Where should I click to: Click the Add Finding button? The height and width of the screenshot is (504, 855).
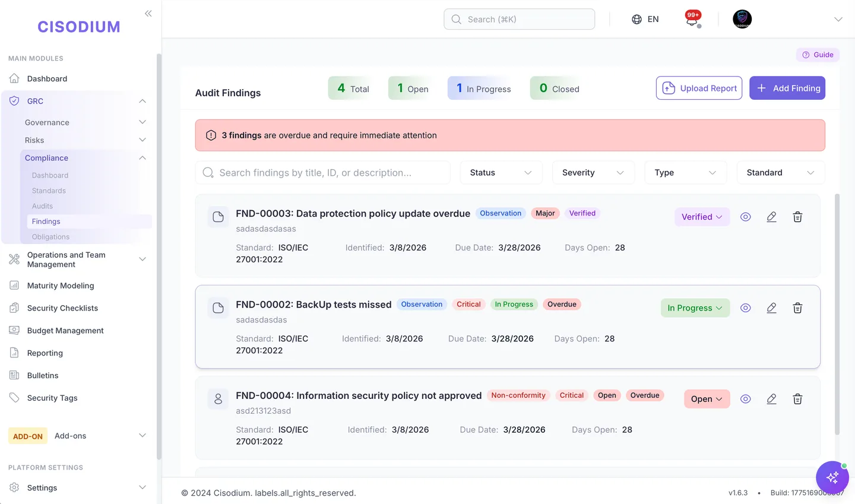click(x=787, y=88)
